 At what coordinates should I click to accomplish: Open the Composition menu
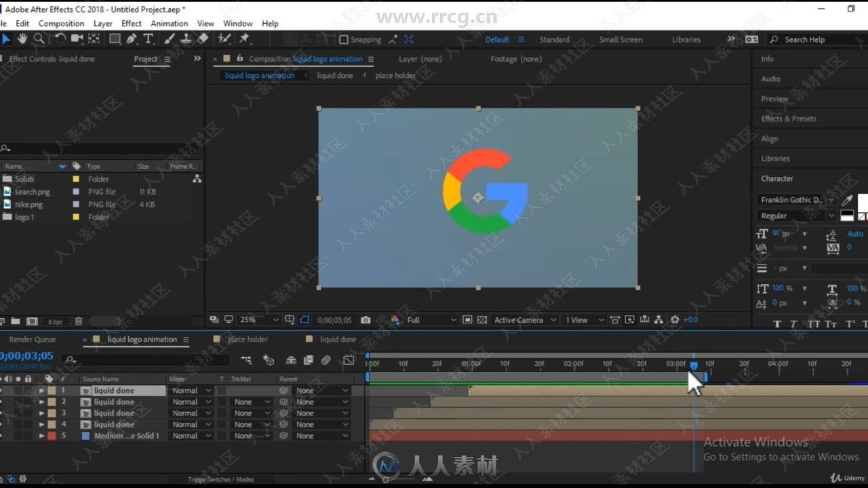click(61, 23)
